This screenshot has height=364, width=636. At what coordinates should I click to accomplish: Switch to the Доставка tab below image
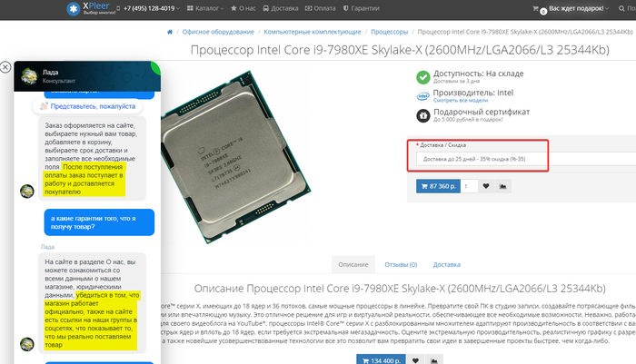[447, 265]
